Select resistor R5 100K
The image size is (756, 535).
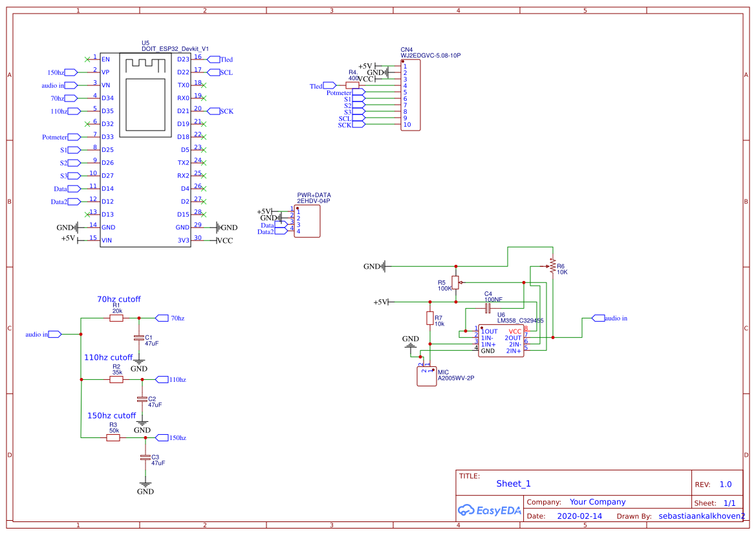click(456, 281)
